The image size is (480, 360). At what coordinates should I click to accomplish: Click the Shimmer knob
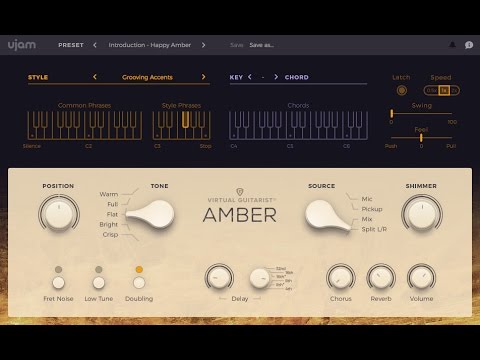pyautogui.click(x=422, y=214)
